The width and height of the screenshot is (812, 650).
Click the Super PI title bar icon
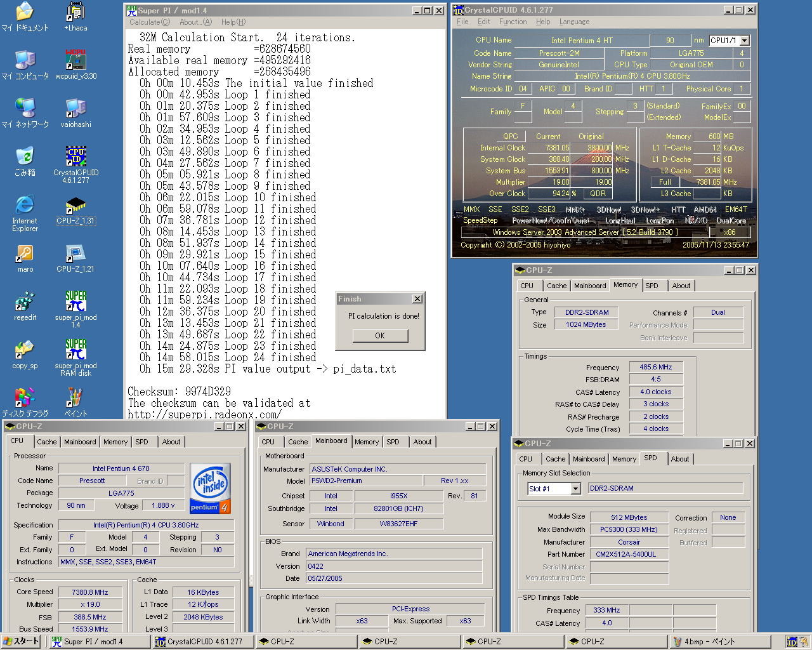pyautogui.click(x=131, y=10)
